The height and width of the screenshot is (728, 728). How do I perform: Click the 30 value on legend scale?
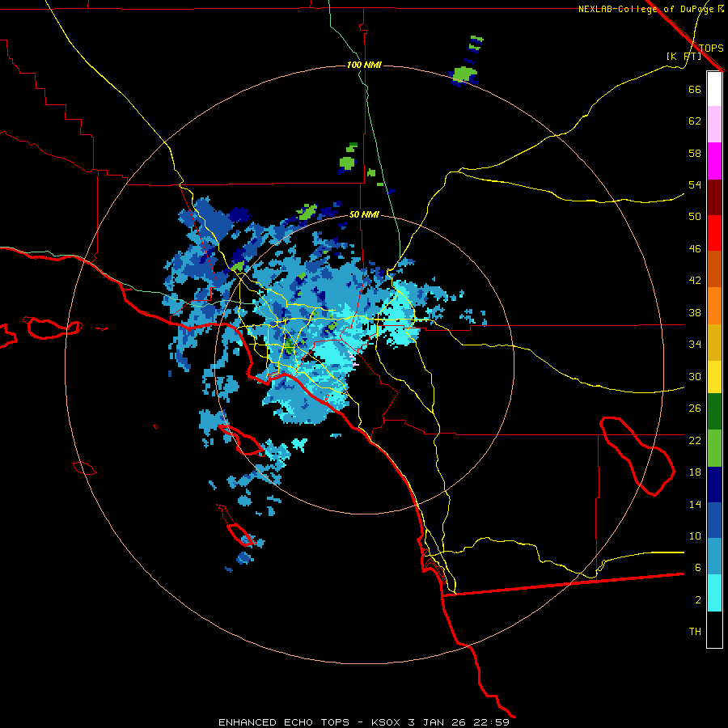695,376
